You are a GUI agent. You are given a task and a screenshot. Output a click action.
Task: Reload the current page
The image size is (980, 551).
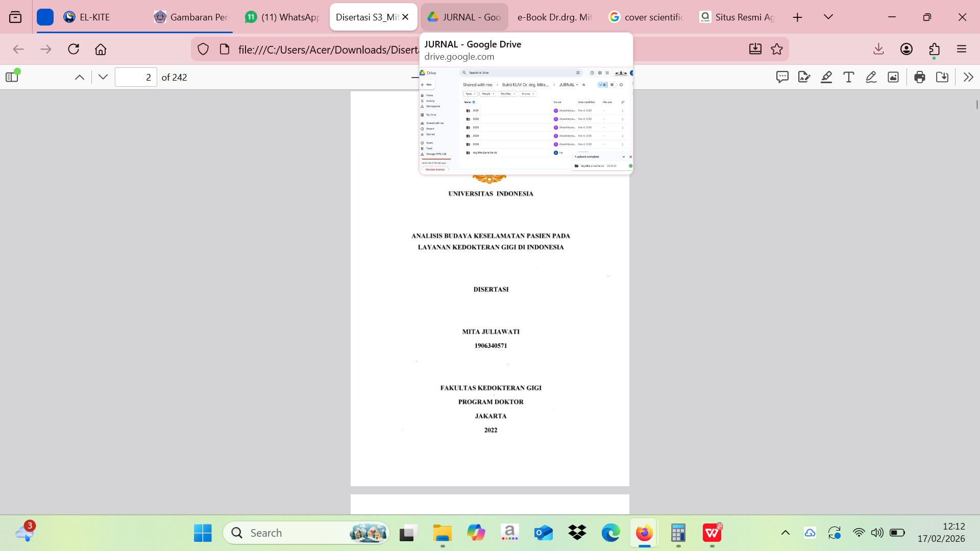pos(73,49)
